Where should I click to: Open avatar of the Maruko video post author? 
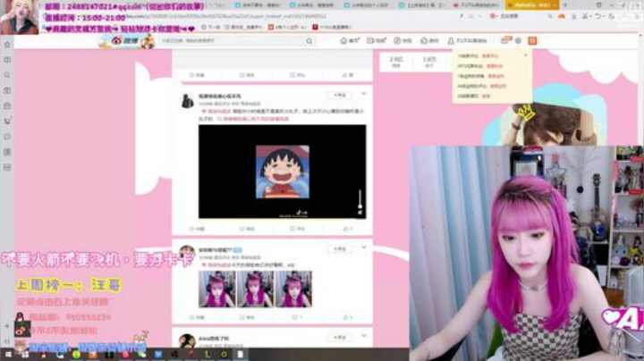pyautogui.click(x=187, y=100)
